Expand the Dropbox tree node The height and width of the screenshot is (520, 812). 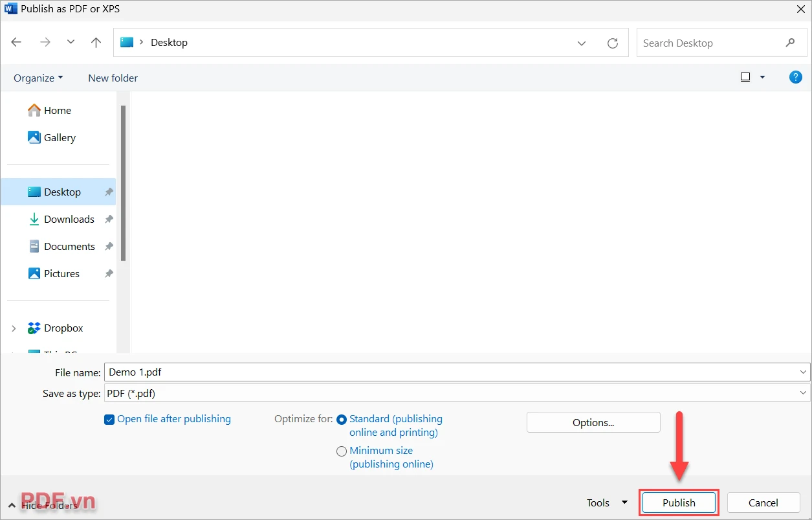click(14, 329)
